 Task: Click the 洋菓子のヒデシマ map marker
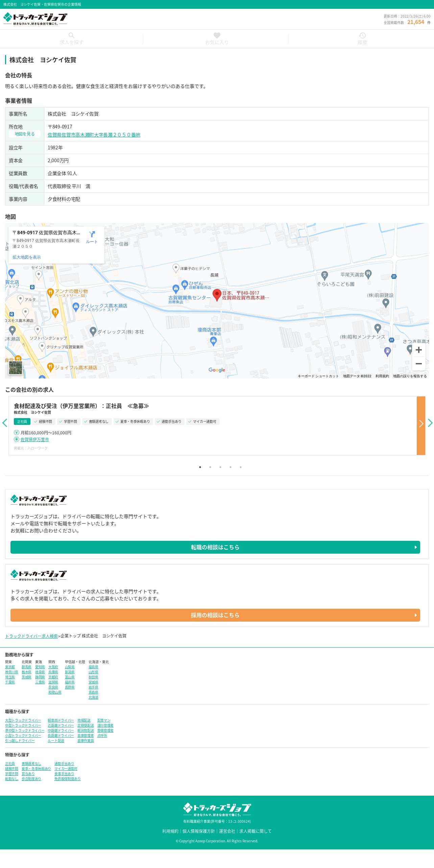[x=176, y=268]
